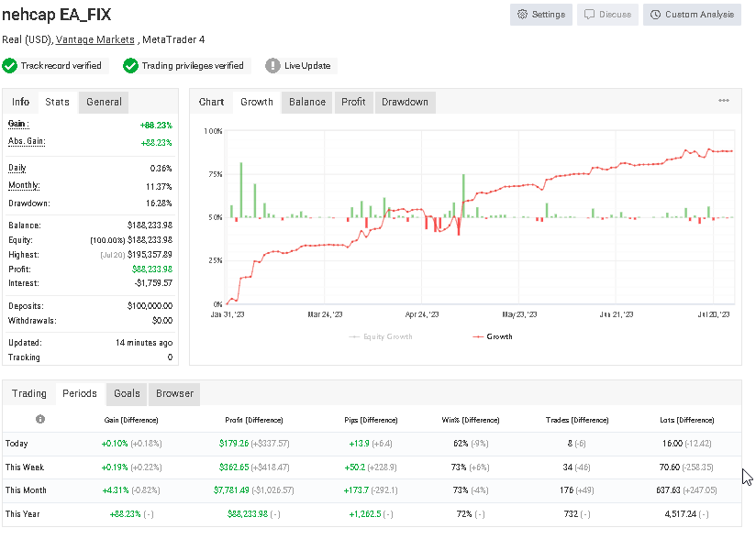Click the Trading privileges verified checkmark icon
The width and height of the screenshot is (756, 539).
click(x=130, y=66)
